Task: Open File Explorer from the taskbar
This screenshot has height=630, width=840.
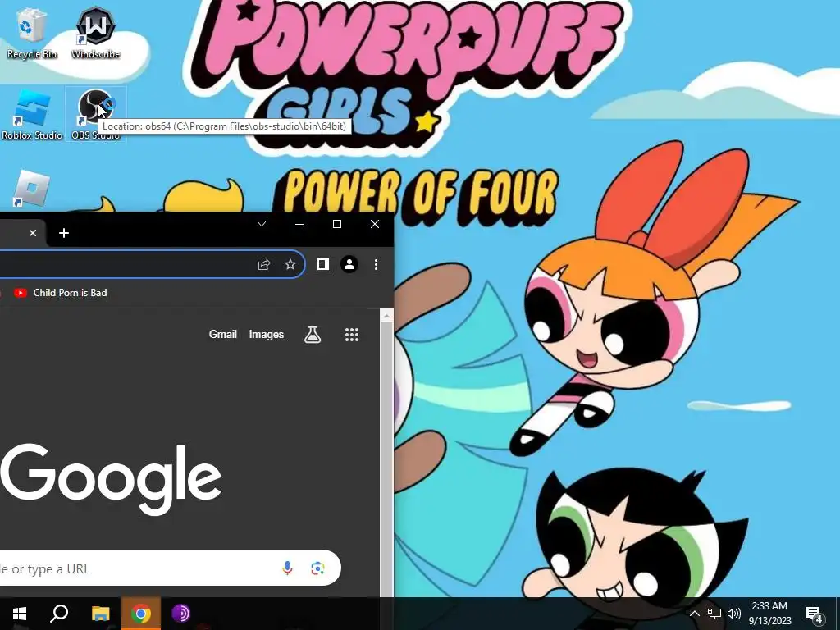Action: 100,614
